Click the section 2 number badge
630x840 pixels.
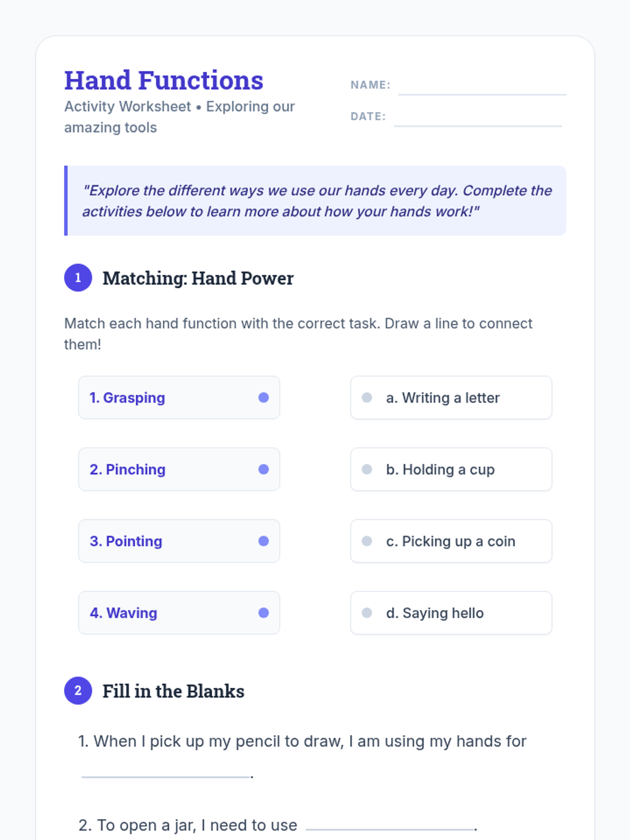(78, 690)
